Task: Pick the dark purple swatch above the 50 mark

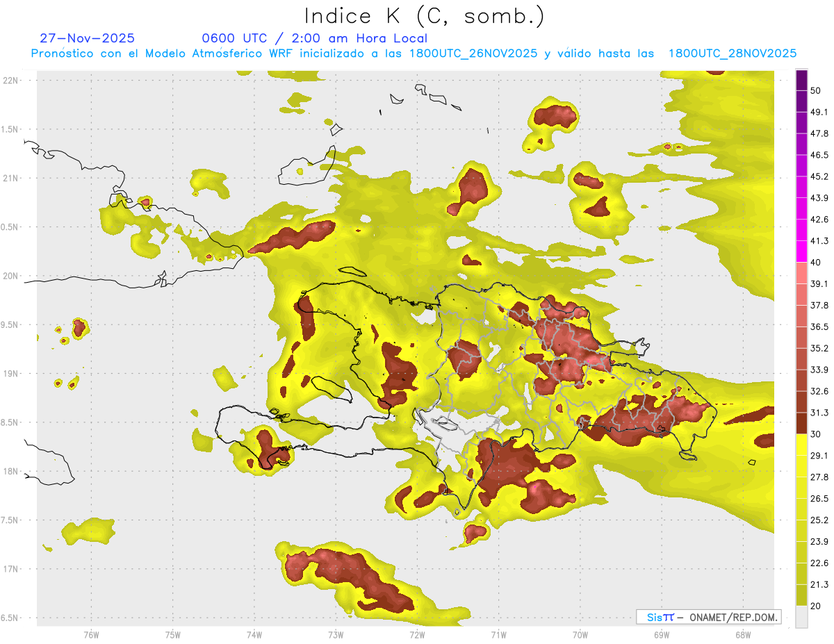Action: point(801,80)
